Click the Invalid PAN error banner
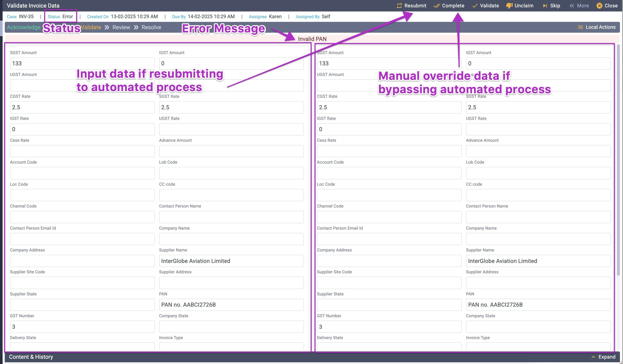This screenshot has width=623, height=364. pyautogui.click(x=312, y=39)
